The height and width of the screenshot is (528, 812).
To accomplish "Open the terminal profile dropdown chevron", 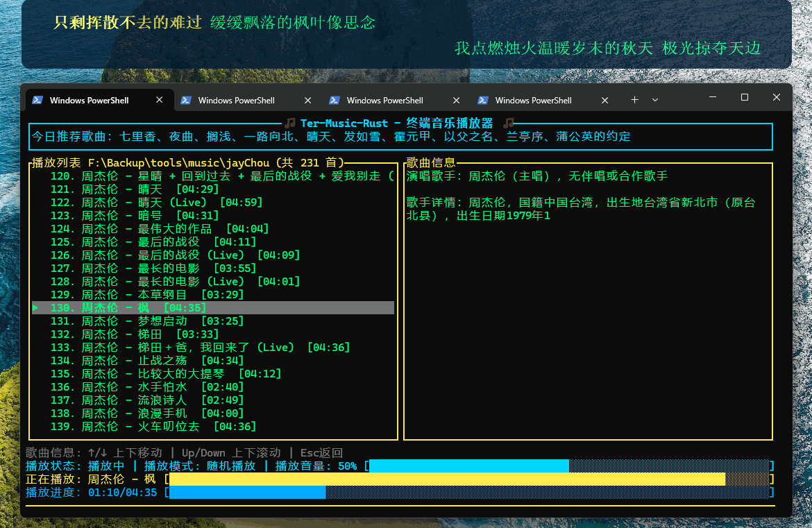I will tap(655, 100).
